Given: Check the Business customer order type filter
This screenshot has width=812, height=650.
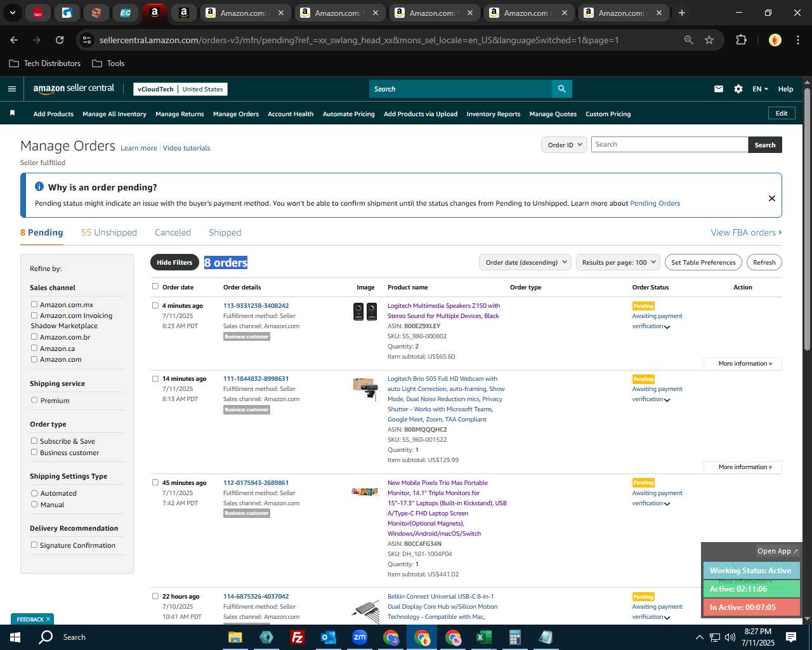Looking at the screenshot, I should click(x=34, y=452).
